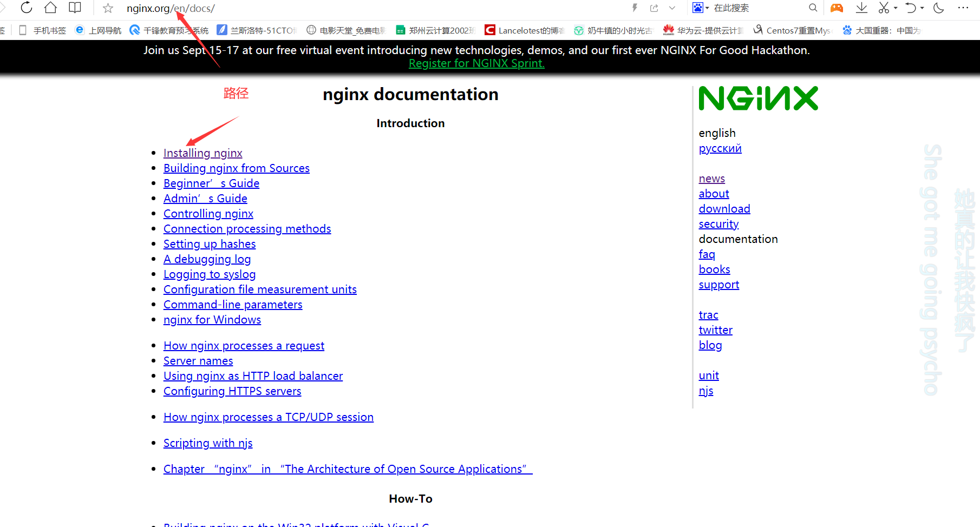Screen dimensions: 980x527
Task: Open the Command-line parameters link
Action: (233, 305)
